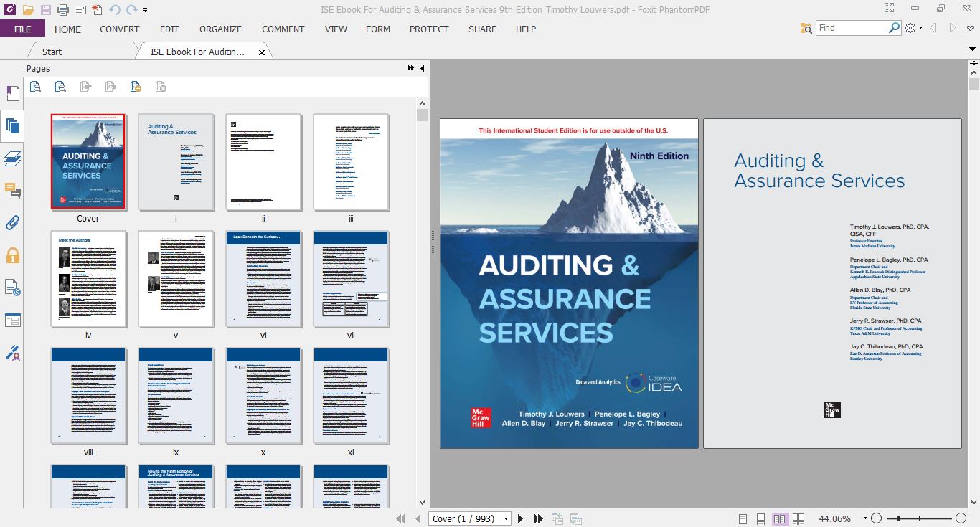Click the insert blank page icon in Pages panel
Screen dimensions: 980x527
click(136, 87)
